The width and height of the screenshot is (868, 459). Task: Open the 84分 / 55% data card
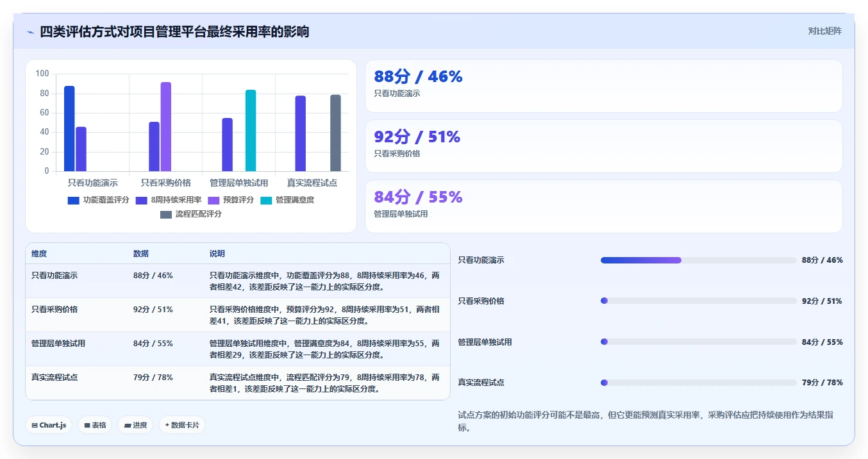(x=603, y=206)
